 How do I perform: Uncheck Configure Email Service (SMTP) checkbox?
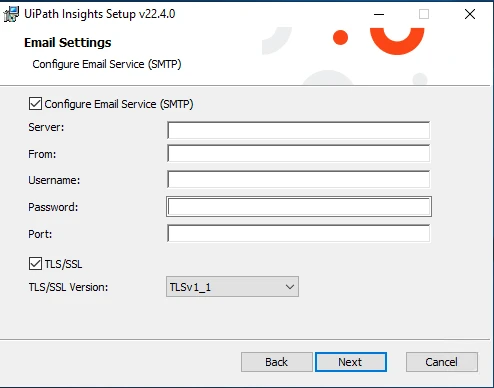point(35,104)
